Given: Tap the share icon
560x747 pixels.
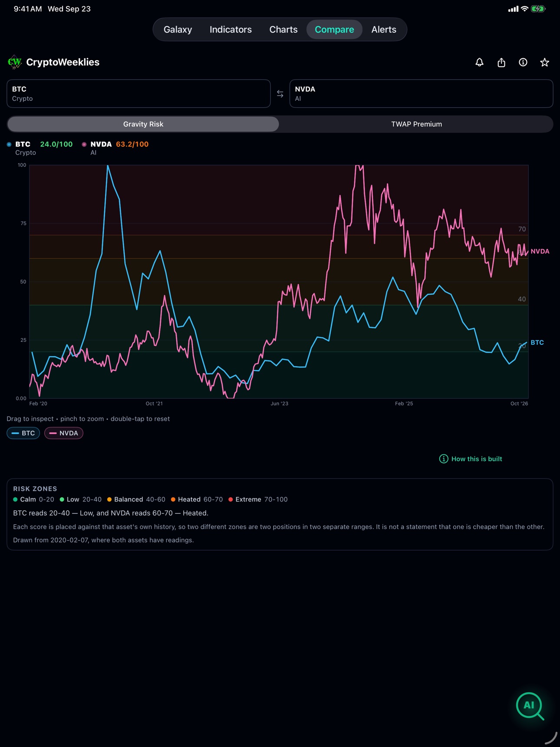Looking at the screenshot, I should pyautogui.click(x=501, y=63).
